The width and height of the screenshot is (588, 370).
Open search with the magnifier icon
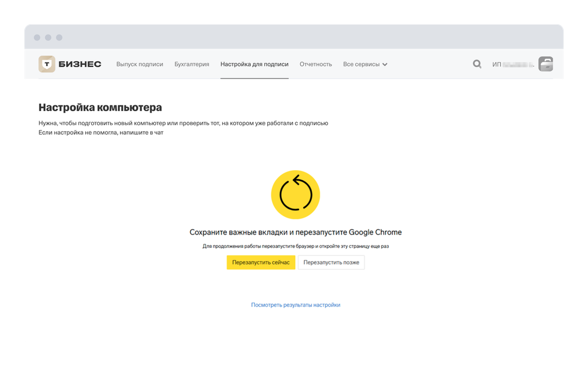477,64
